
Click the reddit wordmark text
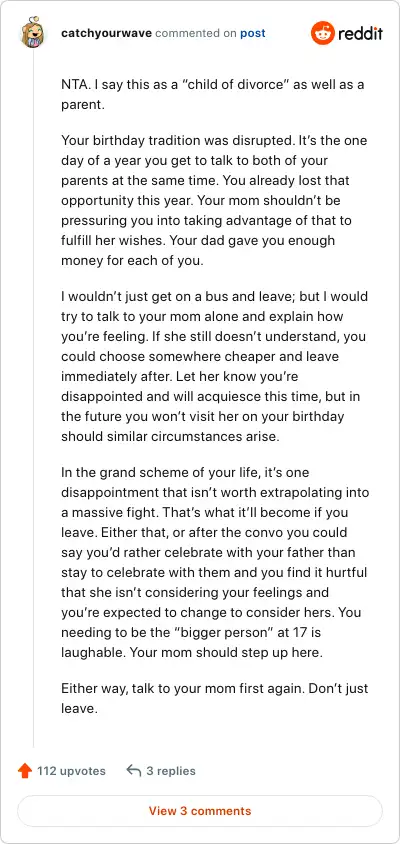pos(360,33)
